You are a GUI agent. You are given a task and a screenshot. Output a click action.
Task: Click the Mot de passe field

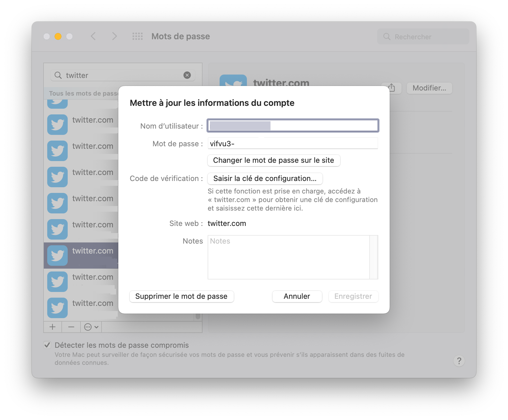tap(293, 143)
